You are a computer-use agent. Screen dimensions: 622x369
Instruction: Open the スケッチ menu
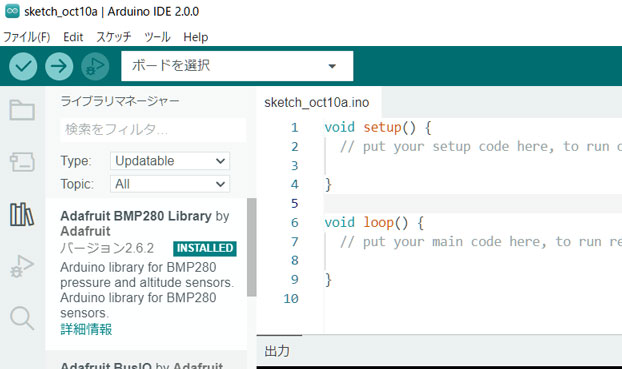tap(114, 37)
